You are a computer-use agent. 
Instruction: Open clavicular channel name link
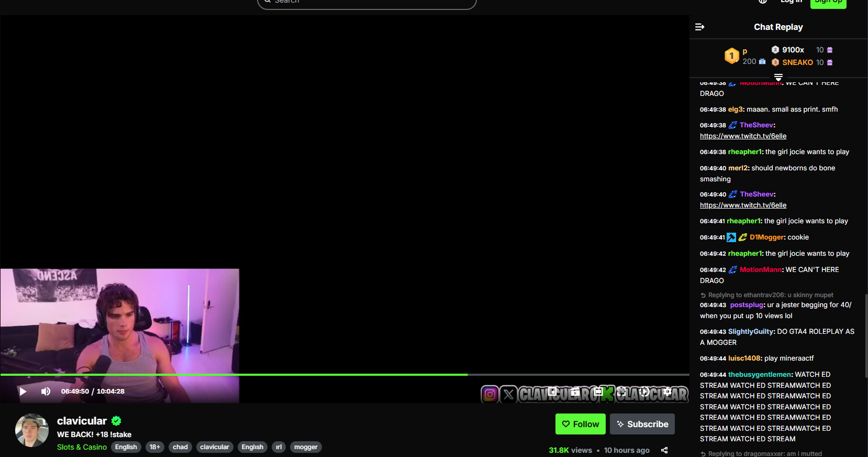coord(82,421)
